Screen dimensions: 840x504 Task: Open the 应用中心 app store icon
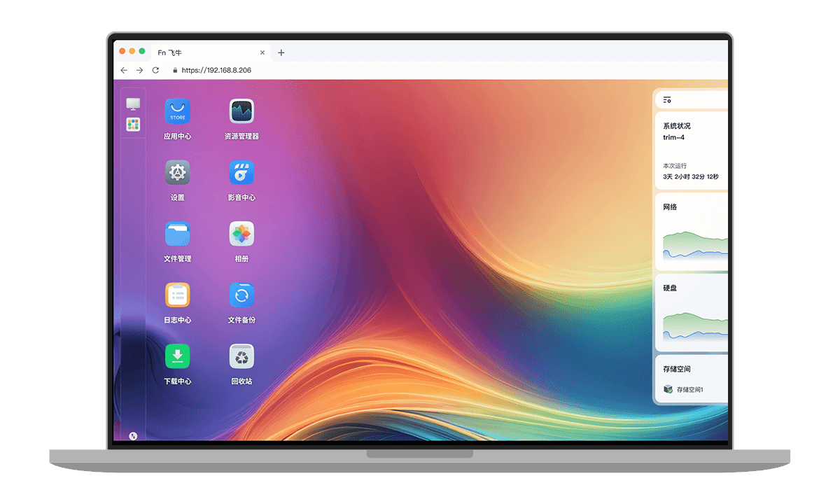177,111
